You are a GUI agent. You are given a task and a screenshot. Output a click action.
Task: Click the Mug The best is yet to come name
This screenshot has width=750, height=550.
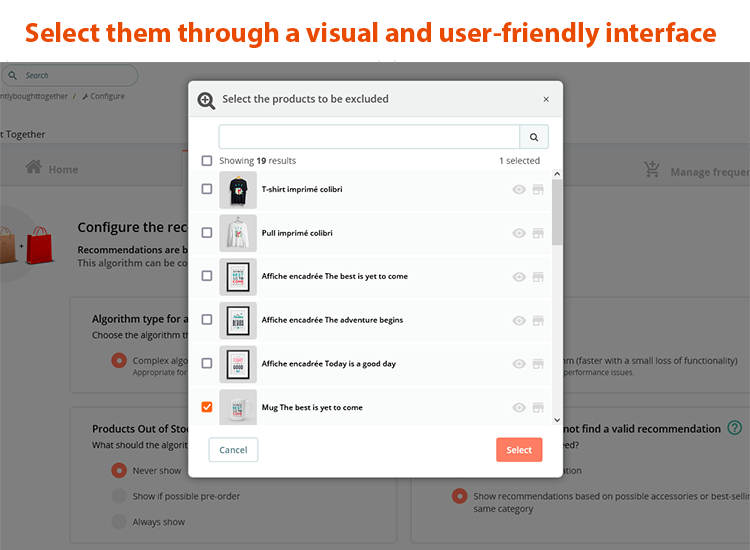(x=312, y=407)
